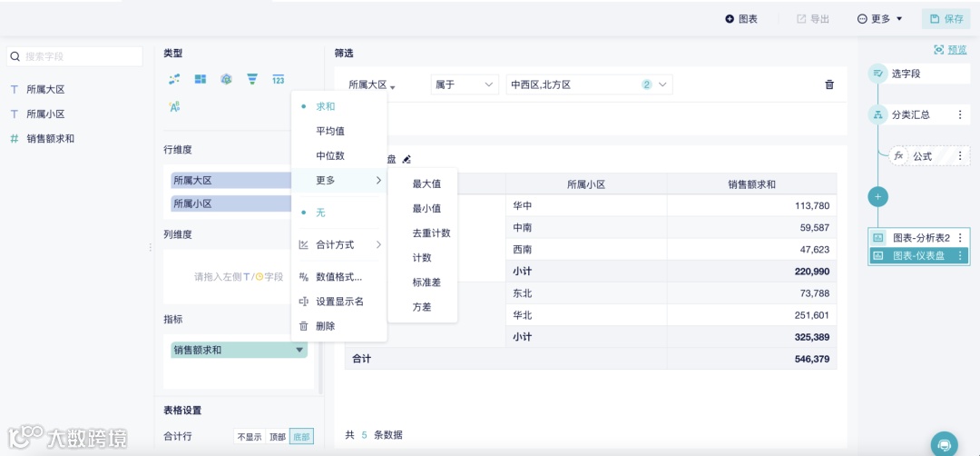Click the # icon beside 销售额求和 field
Screen dimensions: 980x456
click(15, 139)
